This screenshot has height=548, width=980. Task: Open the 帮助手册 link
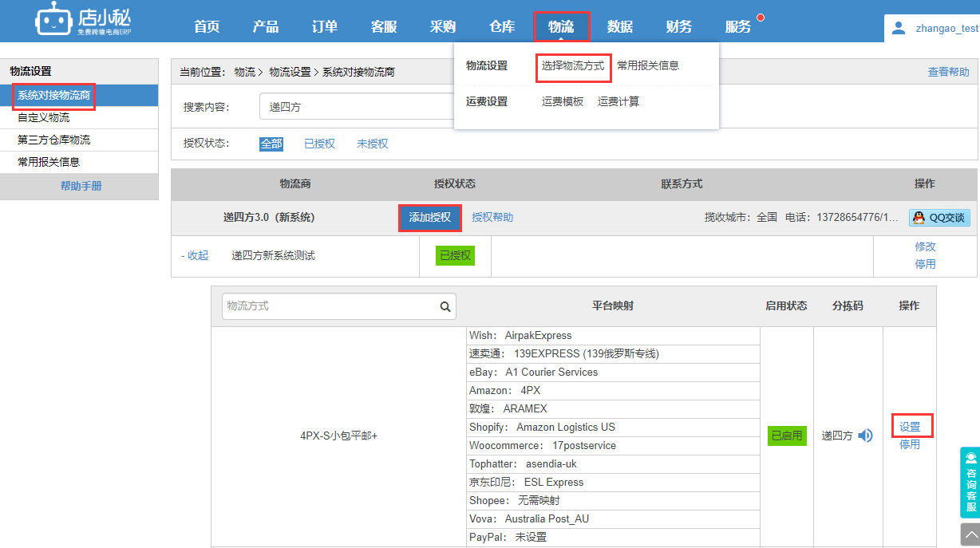(81, 187)
